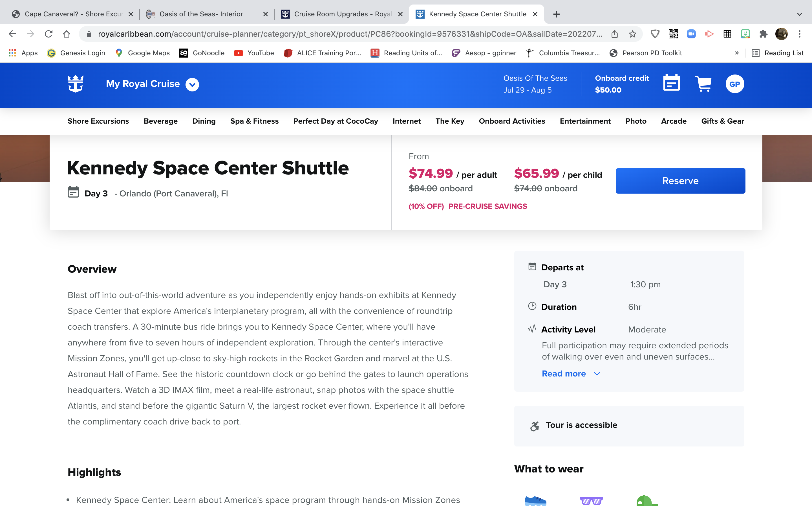This screenshot has width=812, height=508.
Task: Open the shopping cart
Action: click(x=703, y=84)
